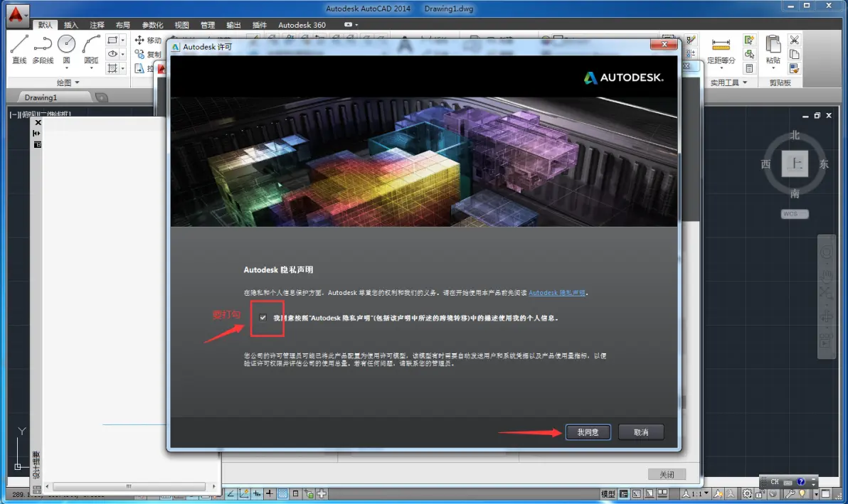
Task: Click the IME help question mark icon
Action: coord(800,482)
